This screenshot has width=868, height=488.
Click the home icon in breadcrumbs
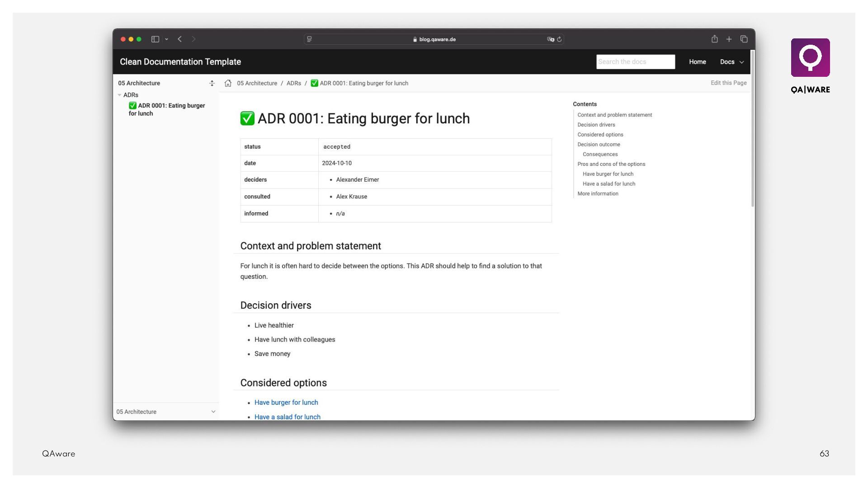[228, 83]
